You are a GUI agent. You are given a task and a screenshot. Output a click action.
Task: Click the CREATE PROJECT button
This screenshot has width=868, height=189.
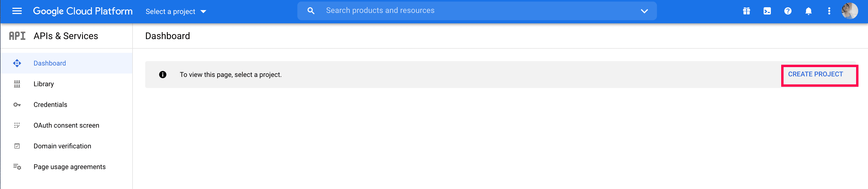[815, 74]
